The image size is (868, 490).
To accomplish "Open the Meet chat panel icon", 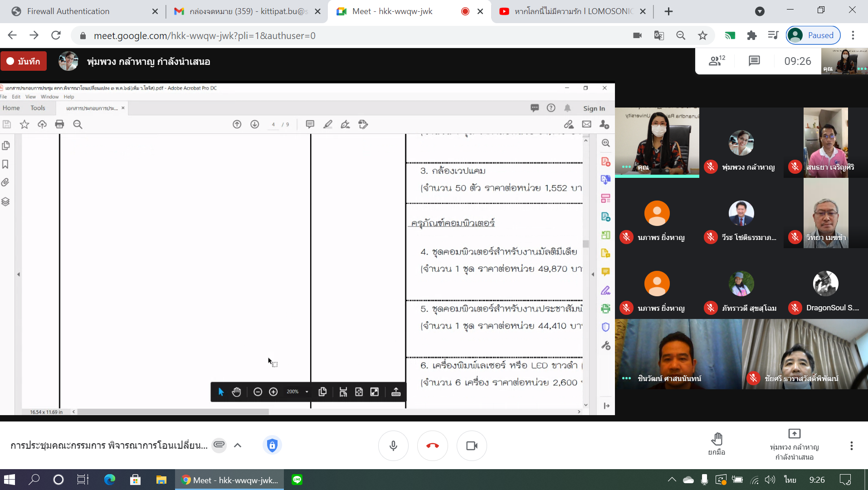I will click(x=754, y=61).
